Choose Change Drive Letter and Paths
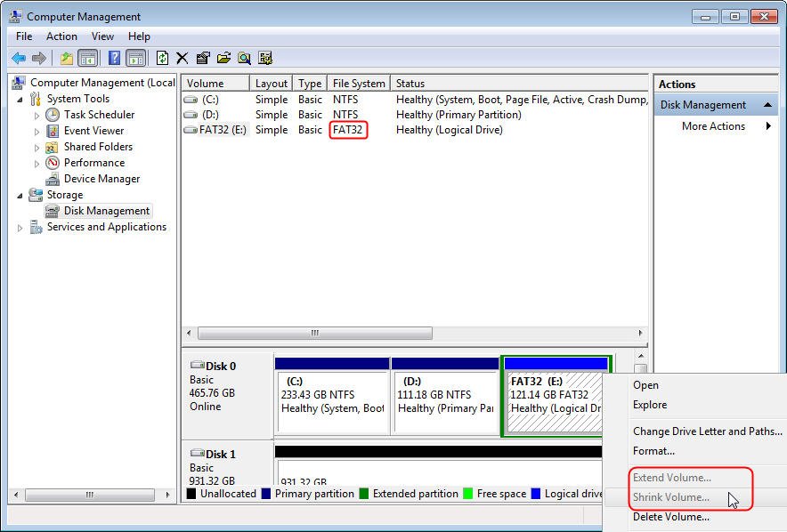Viewport: 787px width, 532px height. click(707, 431)
